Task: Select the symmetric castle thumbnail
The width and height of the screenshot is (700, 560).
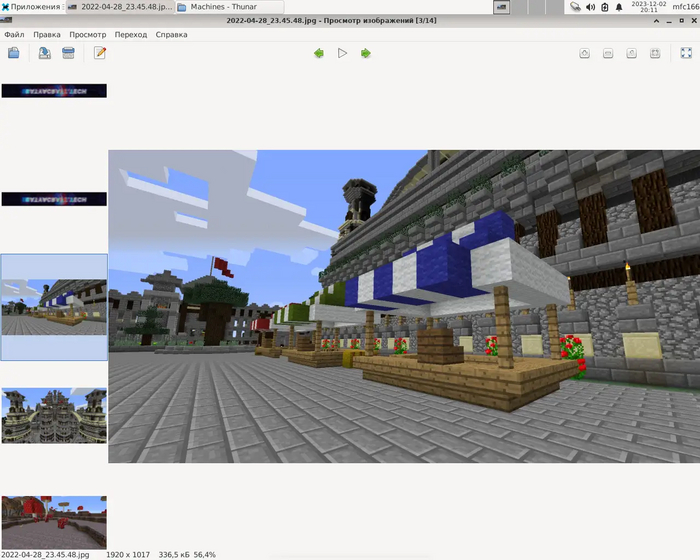Action: click(54, 416)
